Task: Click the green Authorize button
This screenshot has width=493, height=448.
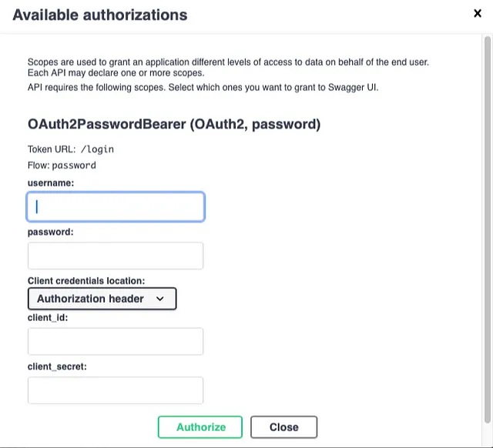Action: [200, 427]
